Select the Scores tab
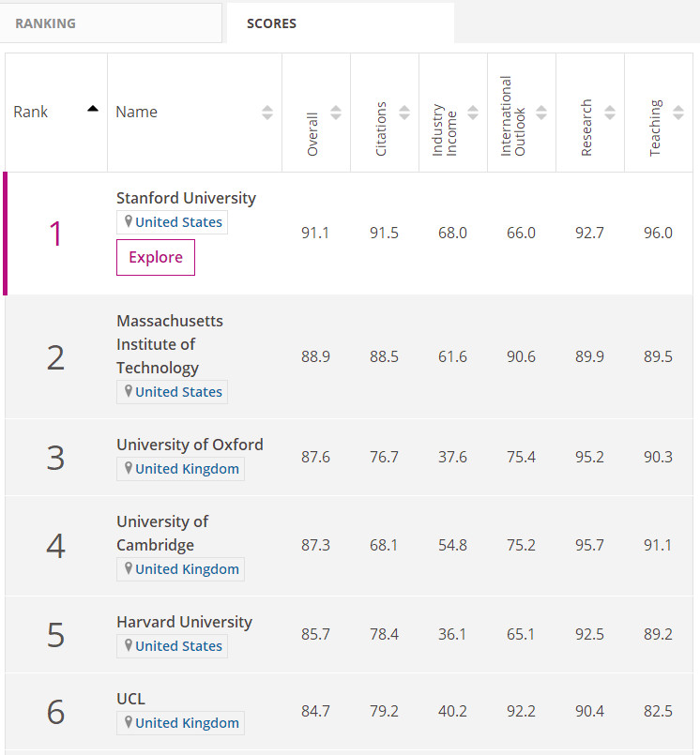 tap(271, 23)
